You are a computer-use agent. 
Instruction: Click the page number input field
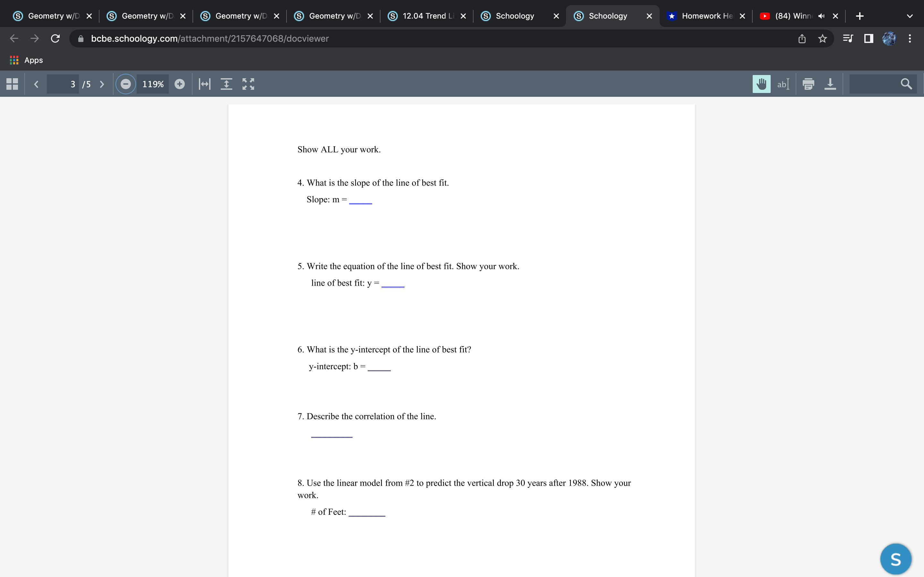click(x=64, y=84)
